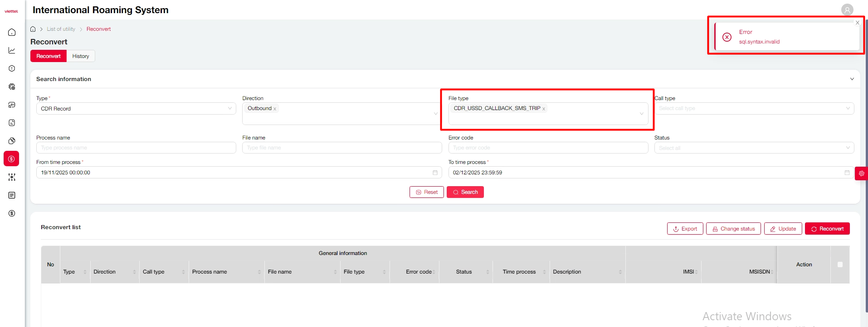Click the home breadcrumb icon
The height and width of the screenshot is (327, 868).
point(33,29)
